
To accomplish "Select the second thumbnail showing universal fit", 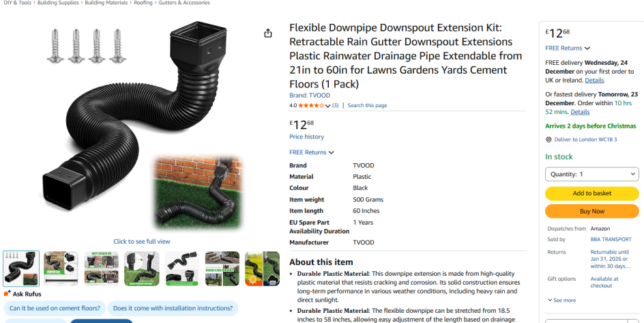I will (x=61, y=268).
